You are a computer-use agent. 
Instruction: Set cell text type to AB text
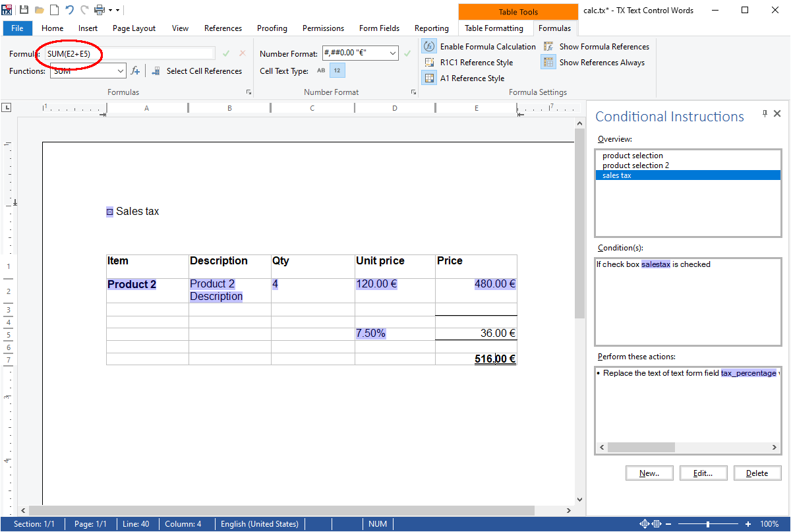[x=321, y=71]
